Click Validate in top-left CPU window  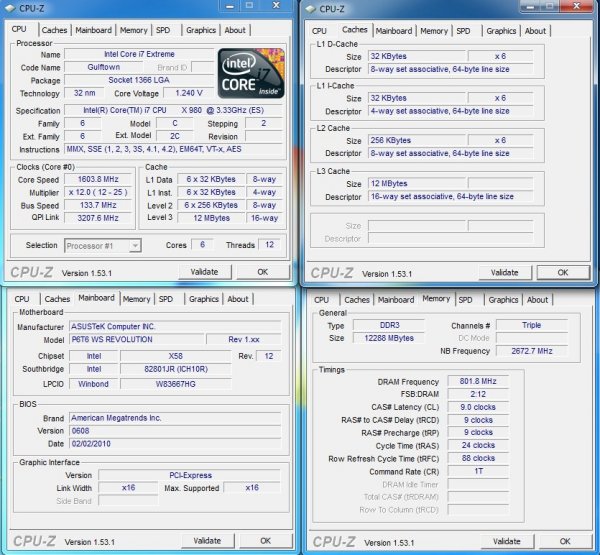click(x=205, y=272)
